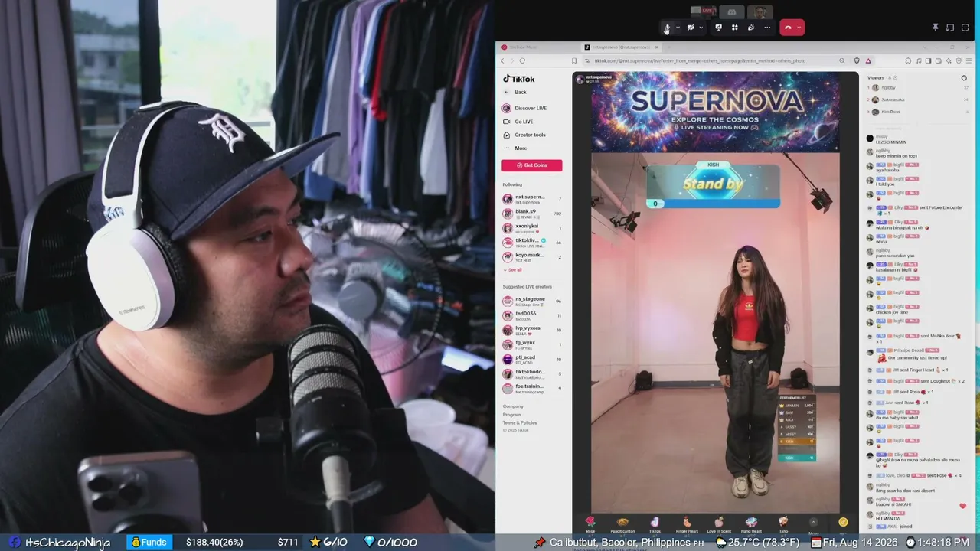Click the pop-out window icon at top right
This screenshot has height=551, width=980.
(x=950, y=28)
